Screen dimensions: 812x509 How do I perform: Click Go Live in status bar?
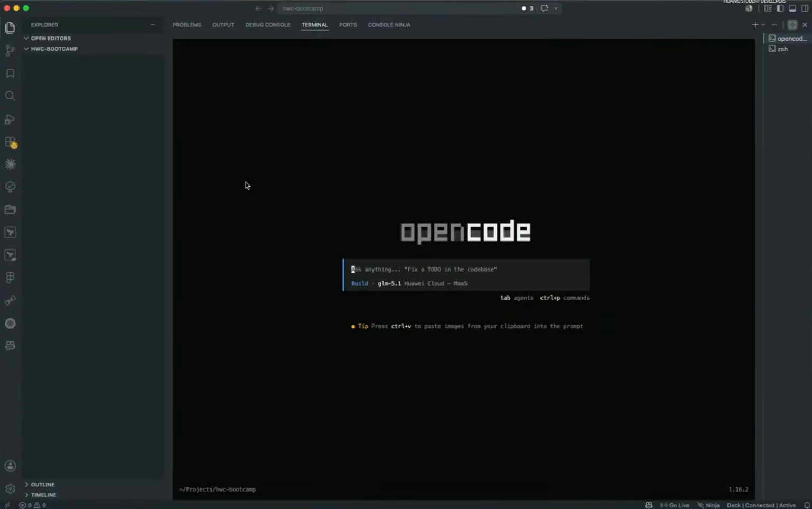(675, 505)
